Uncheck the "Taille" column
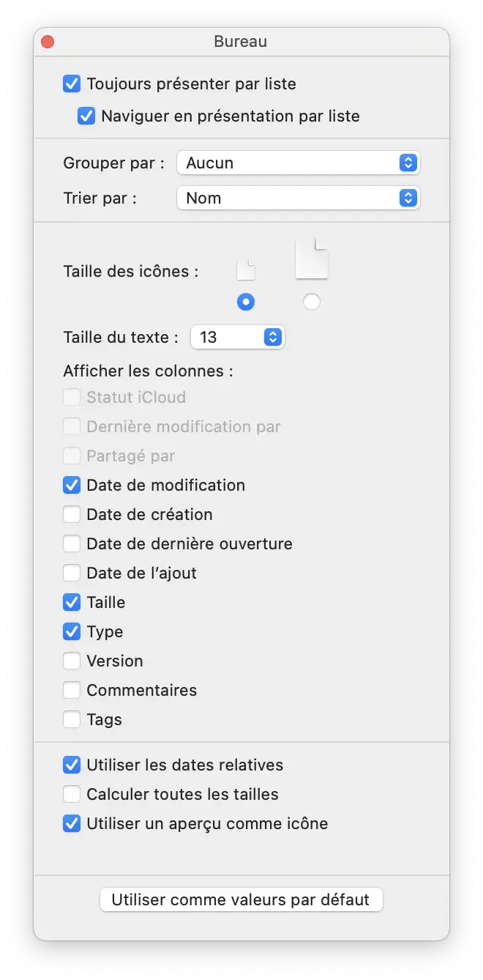This screenshot has width=483, height=980. click(72, 602)
